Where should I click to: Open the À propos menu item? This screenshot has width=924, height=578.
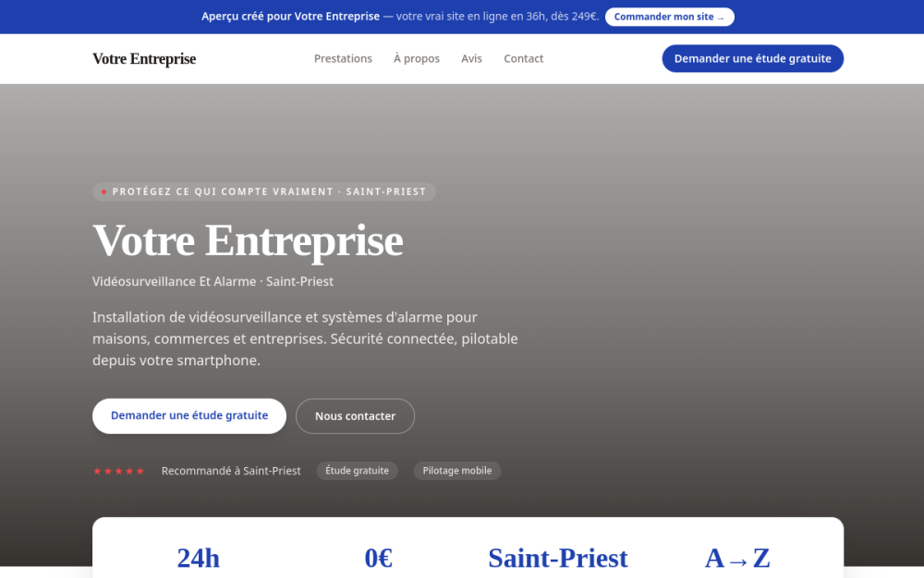[x=417, y=58]
